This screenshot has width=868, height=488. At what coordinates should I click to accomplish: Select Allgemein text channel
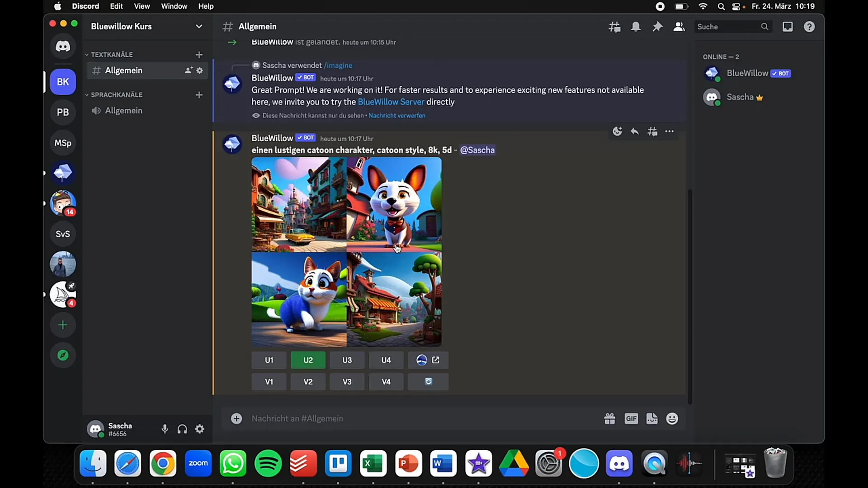[x=123, y=70]
